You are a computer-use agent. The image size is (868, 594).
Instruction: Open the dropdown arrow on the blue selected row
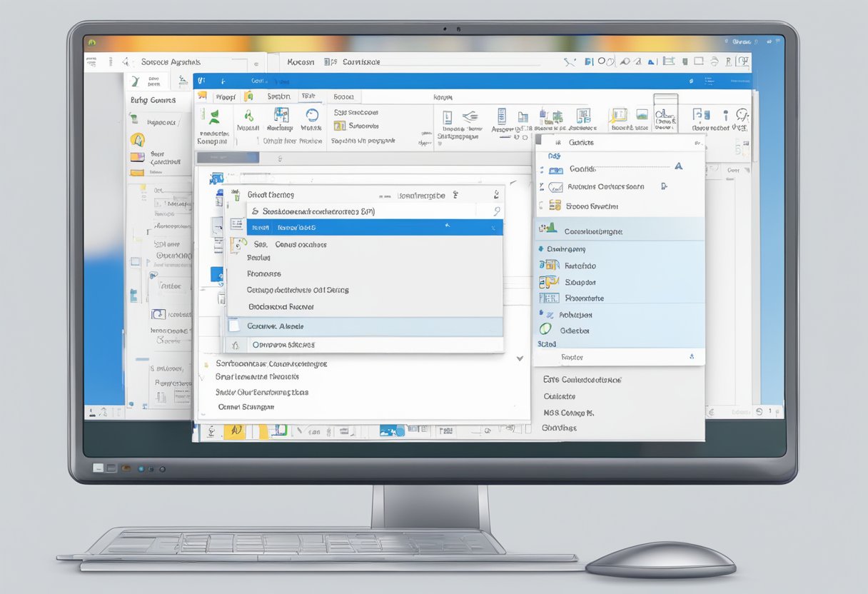point(493,228)
